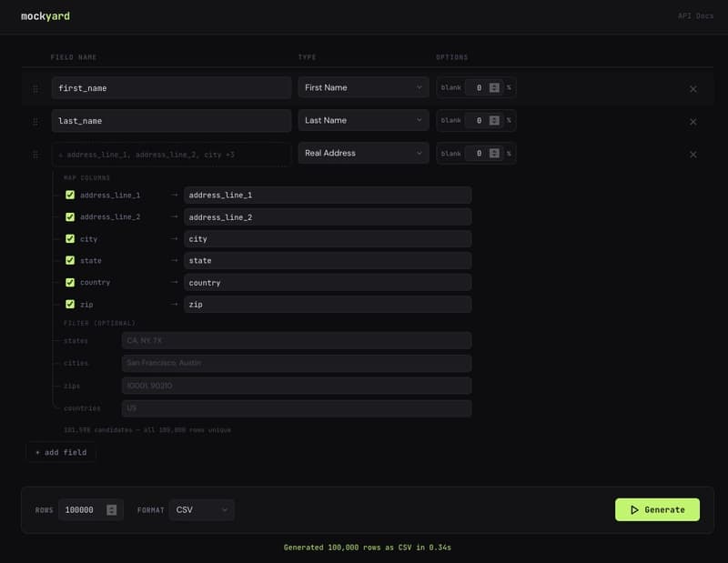Click blank percent stepper for last_name

pyautogui.click(x=494, y=120)
